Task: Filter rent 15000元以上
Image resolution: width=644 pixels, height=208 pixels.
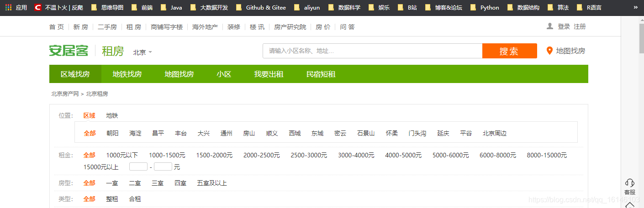Action: coord(101,167)
